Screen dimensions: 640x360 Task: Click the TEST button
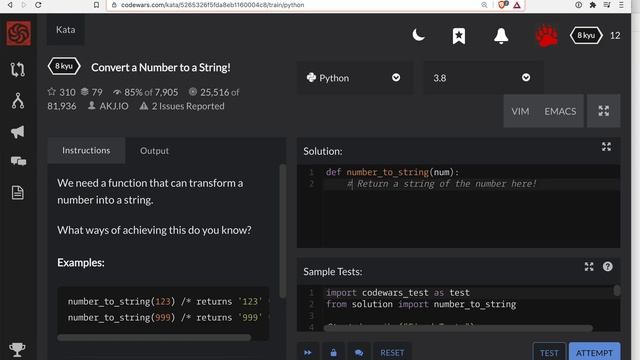[549, 353]
